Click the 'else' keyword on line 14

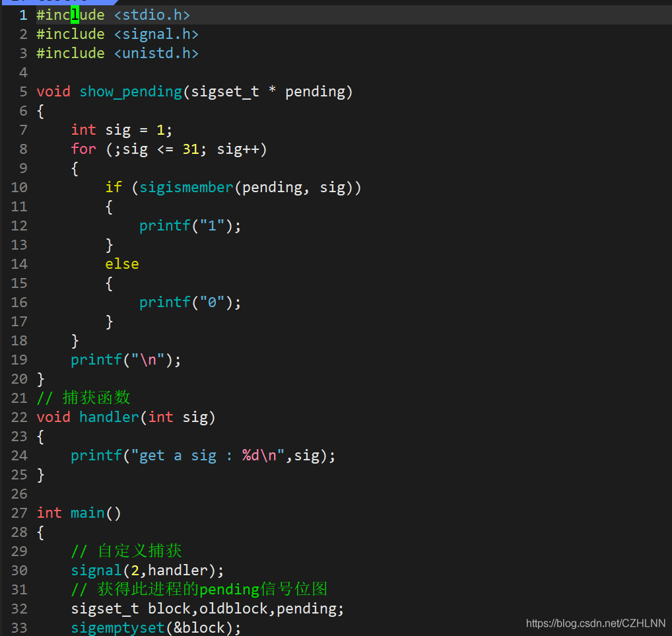tap(122, 264)
